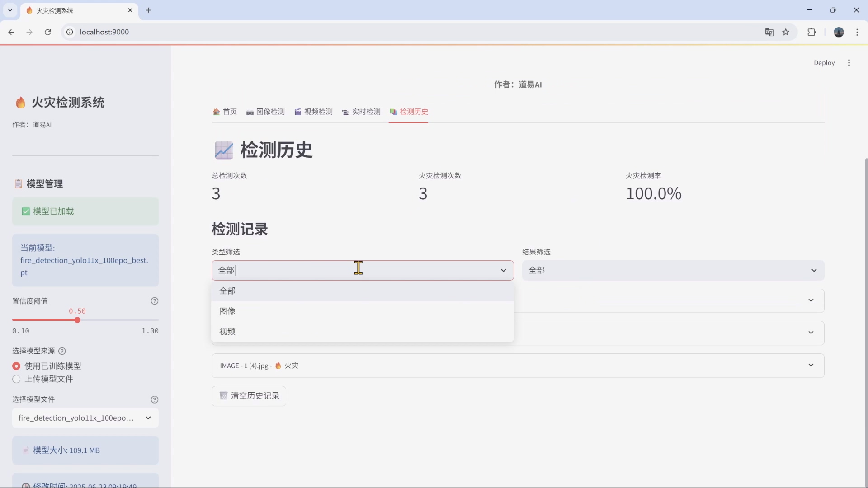Select the 使用已训练模型 radio button
Image resolution: width=868 pixels, height=488 pixels.
(16, 366)
